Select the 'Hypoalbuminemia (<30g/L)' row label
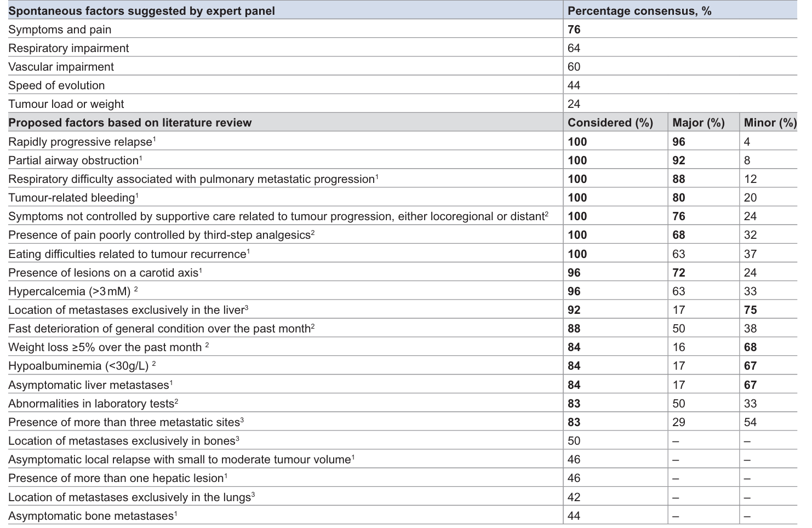This screenshot has width=812, height=528. point(78,366)
